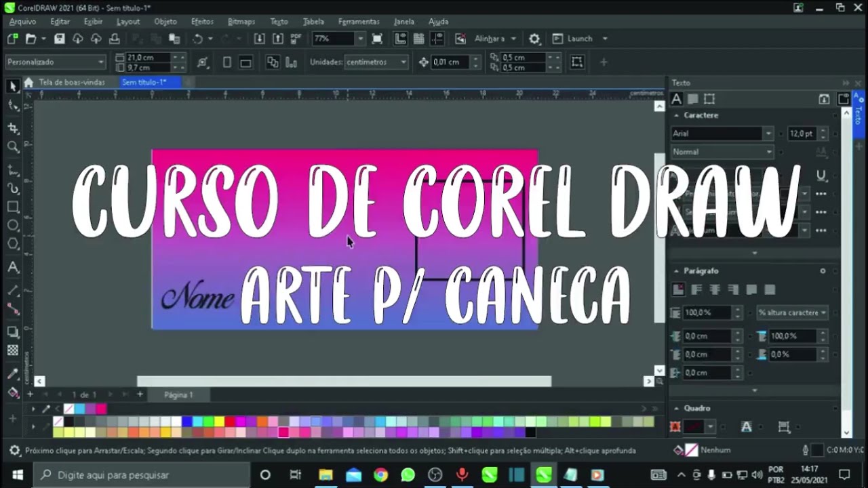Click Publish to PDF icon
Image resolution: width=868 pixels, height=488 pixels.
click(x=296, y=39)
